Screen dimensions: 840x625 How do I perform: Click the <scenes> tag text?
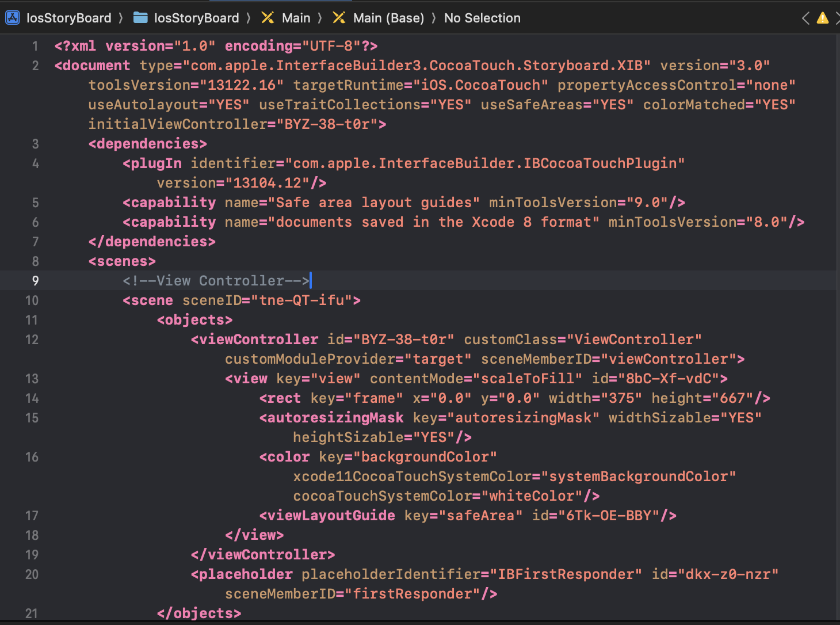click(x=122, y=261)
